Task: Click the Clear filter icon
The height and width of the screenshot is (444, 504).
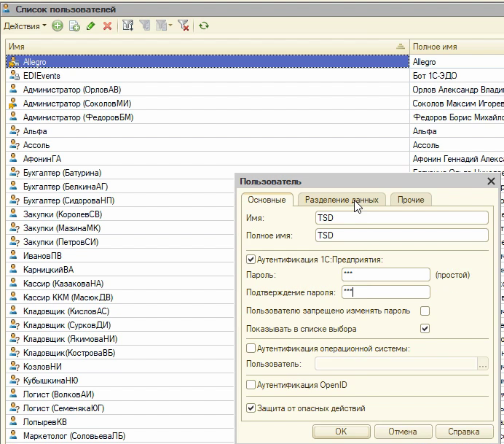Action: coord(184,26)
